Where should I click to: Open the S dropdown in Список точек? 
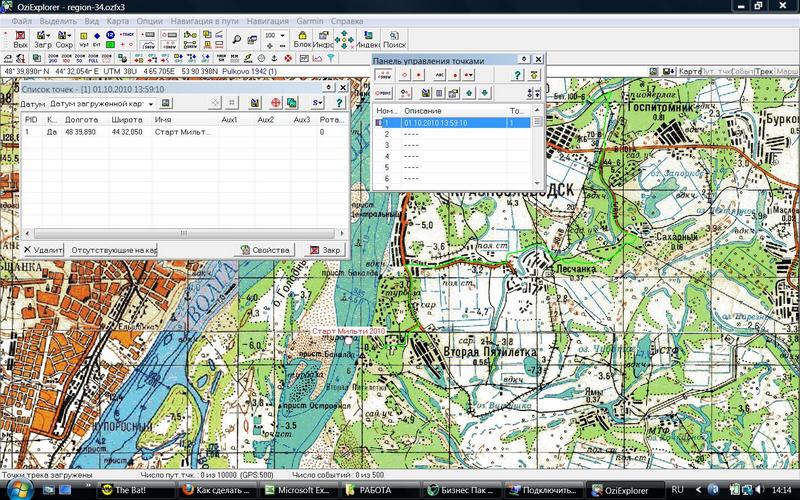pos(317,103)
